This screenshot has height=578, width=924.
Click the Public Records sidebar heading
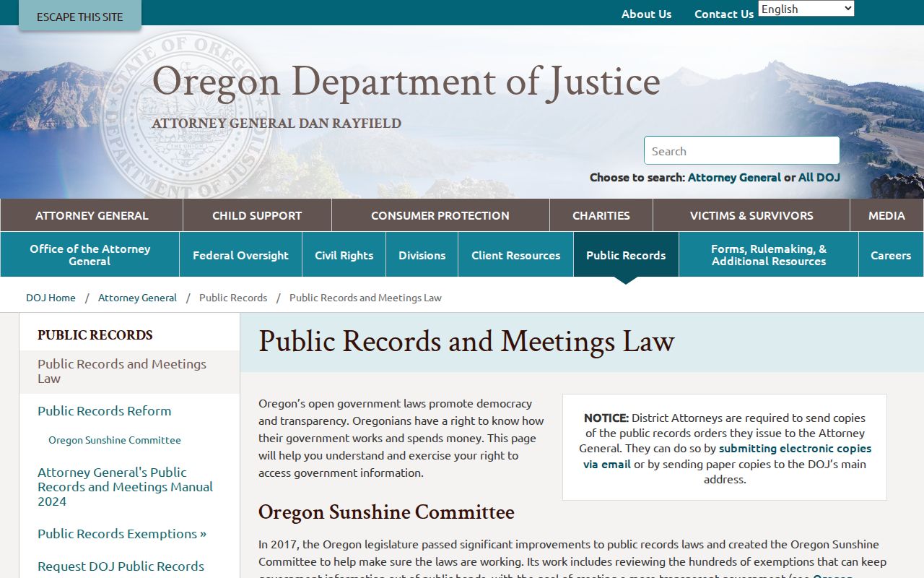tap(95, 335)
